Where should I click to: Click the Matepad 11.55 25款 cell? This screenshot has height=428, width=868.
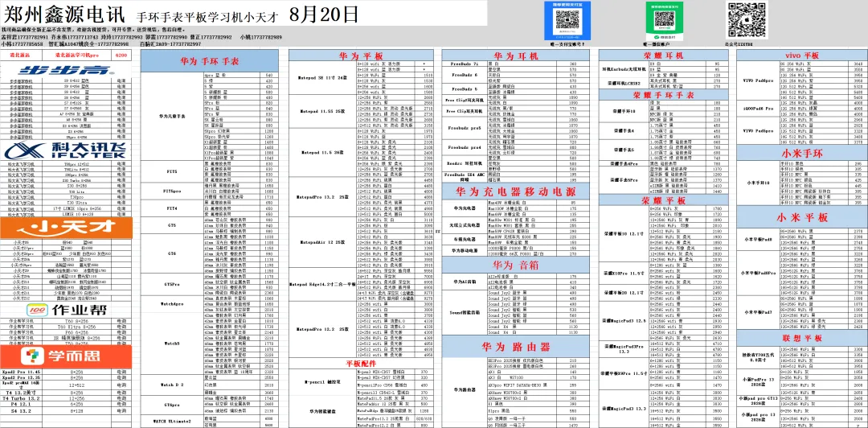tap(323, 111)
